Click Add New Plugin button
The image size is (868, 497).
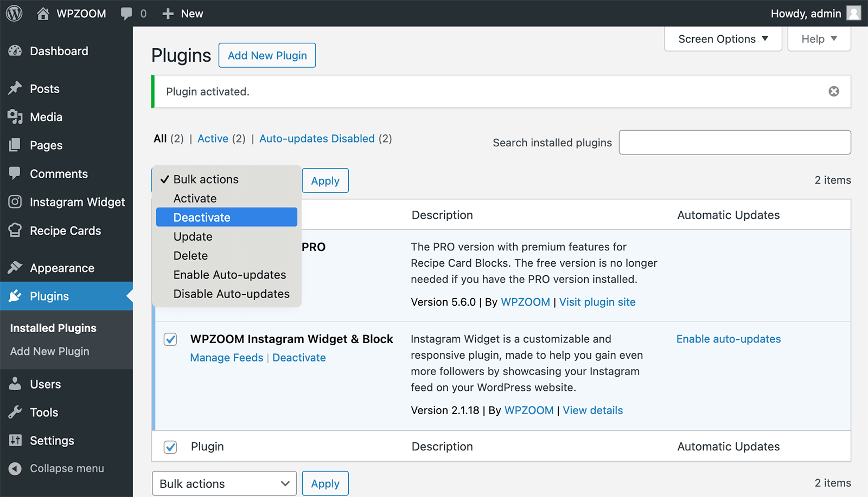(267, 55)
